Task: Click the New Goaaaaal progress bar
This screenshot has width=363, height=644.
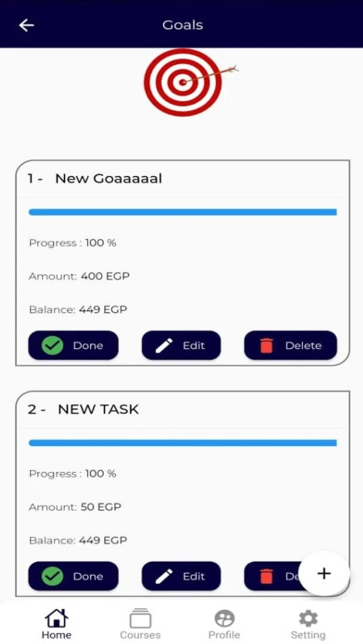Action: pos(182,212)
